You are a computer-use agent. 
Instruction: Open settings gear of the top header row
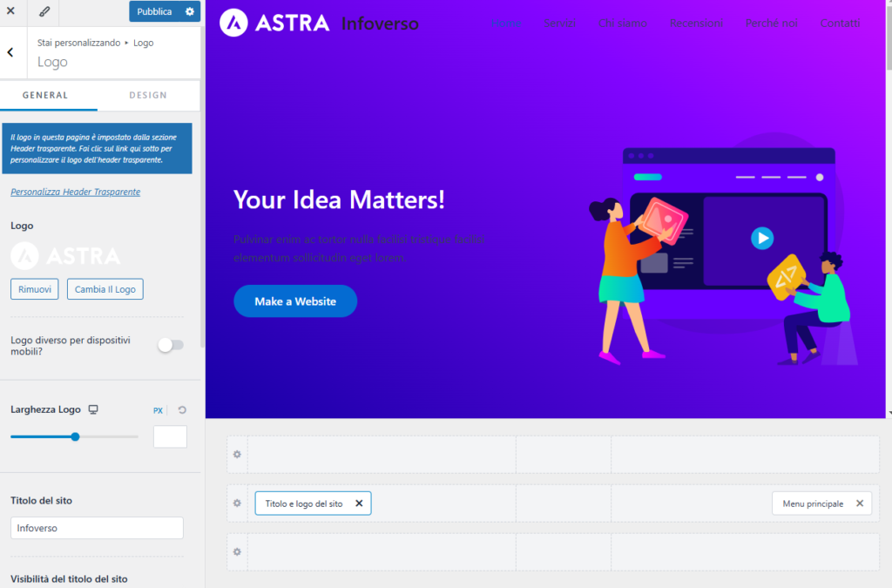[x=237, y=454]
